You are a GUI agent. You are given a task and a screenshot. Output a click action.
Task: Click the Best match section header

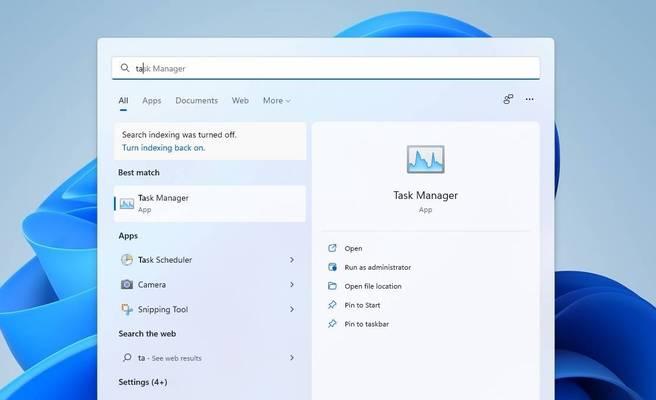click(138, 172)
